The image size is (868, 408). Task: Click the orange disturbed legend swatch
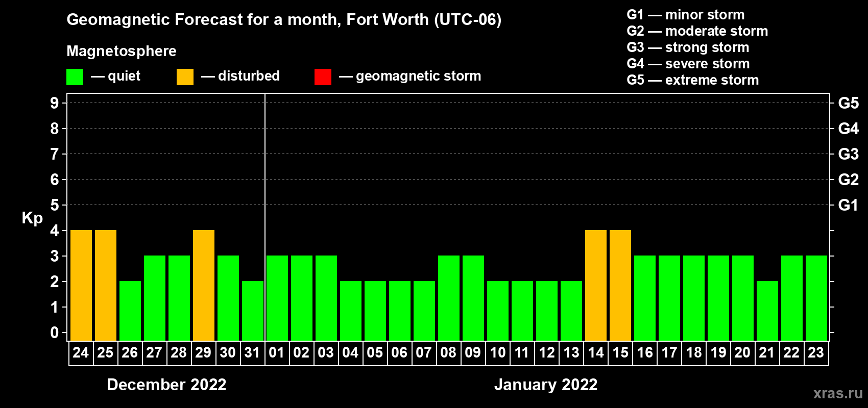[x=185, y=77]
